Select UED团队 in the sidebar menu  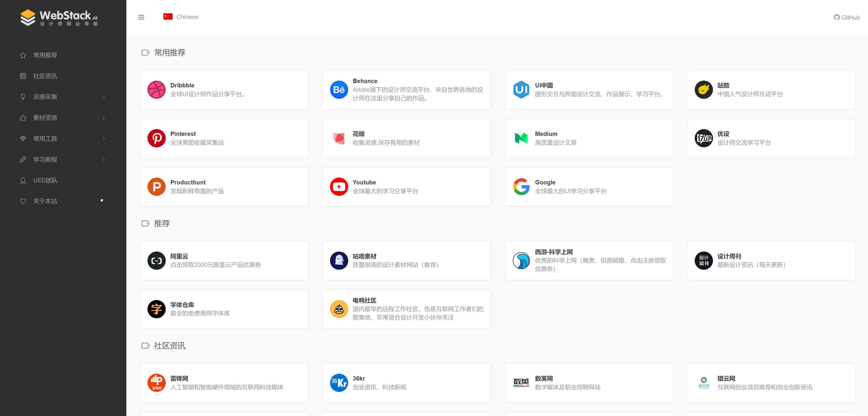(x=46, y=181)
